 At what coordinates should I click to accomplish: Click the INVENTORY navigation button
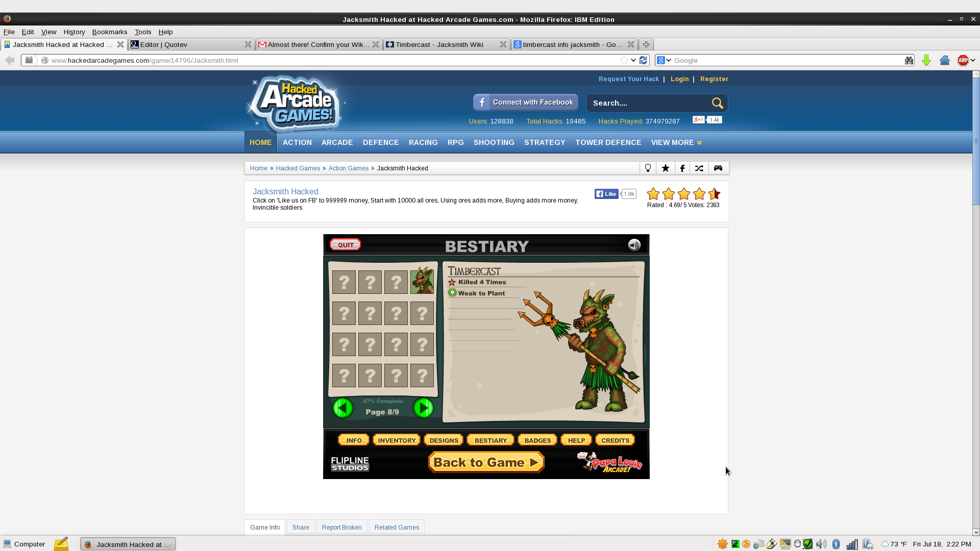[397, 440]
